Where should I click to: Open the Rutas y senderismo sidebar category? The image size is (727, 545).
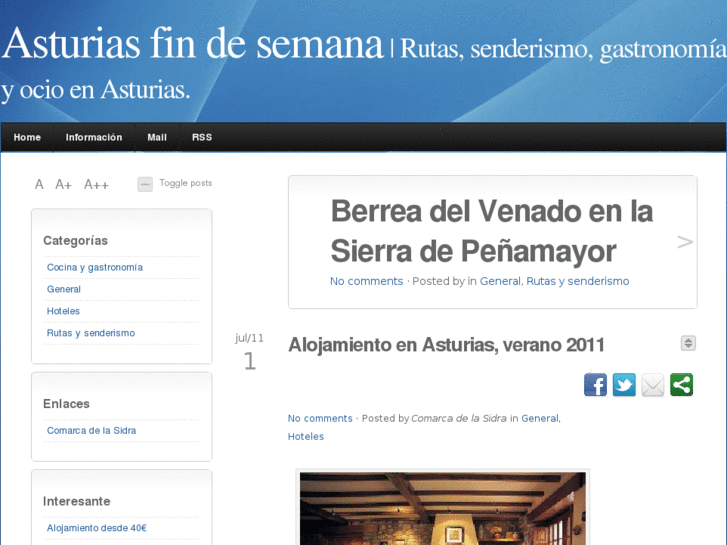click(x=90, y=333)
